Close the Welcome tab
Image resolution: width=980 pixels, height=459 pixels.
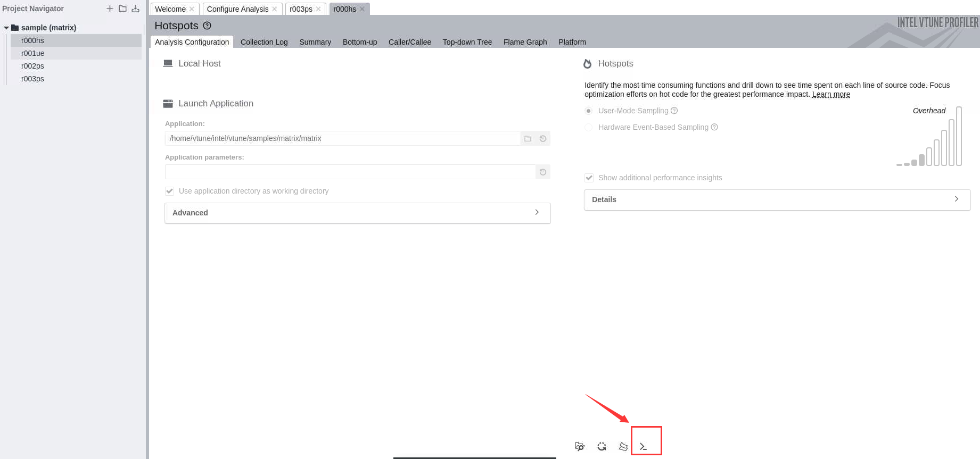(x=192, y=9)
